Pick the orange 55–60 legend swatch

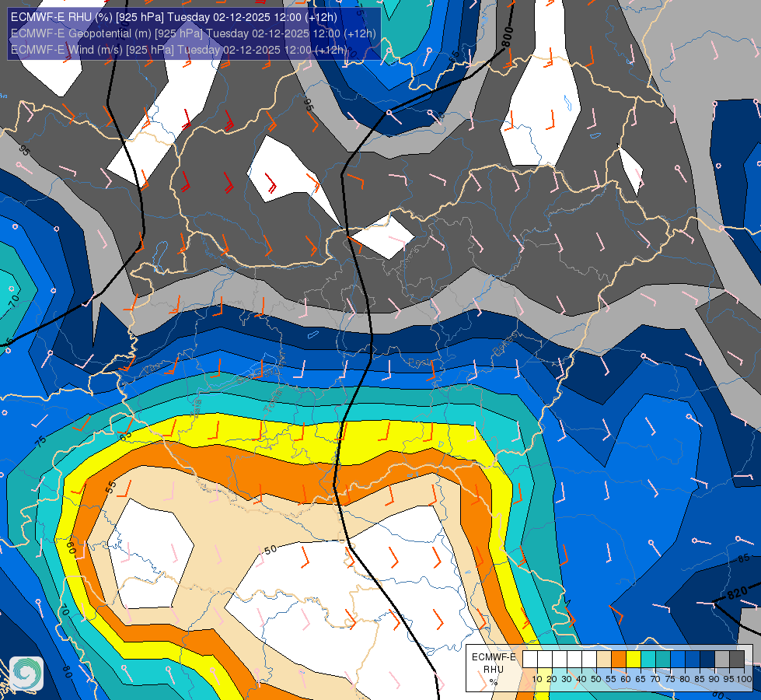click(618, 660)
